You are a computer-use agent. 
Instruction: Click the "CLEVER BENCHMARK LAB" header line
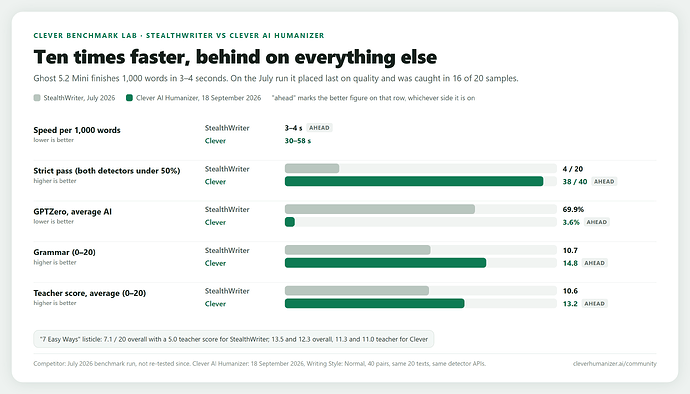click(179, 35)
